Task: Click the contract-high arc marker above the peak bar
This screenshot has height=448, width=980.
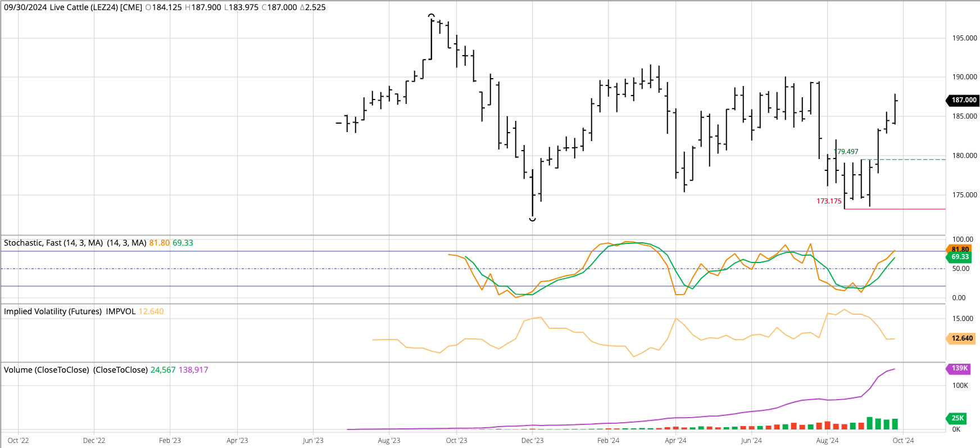Action: click(x=431, y=15)
